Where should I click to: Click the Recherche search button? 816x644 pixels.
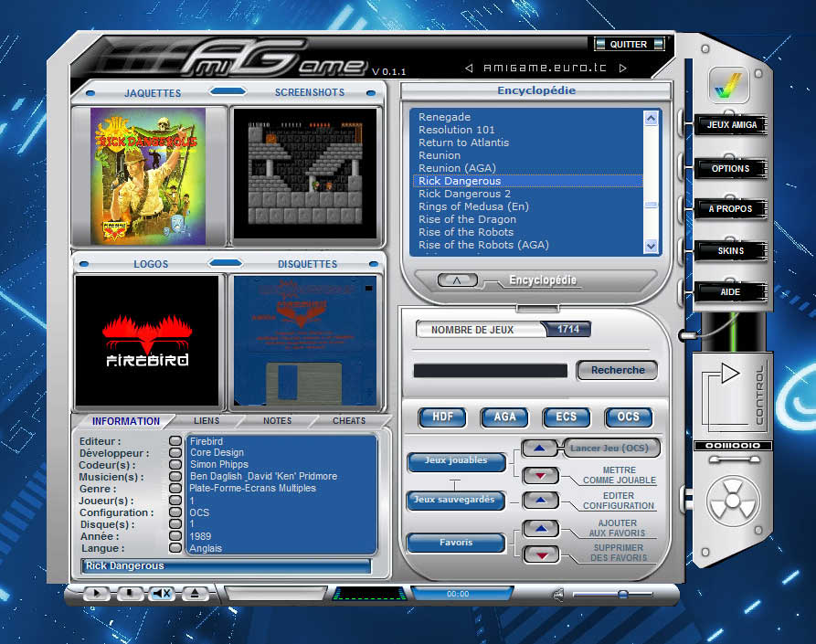coord(618,370)
